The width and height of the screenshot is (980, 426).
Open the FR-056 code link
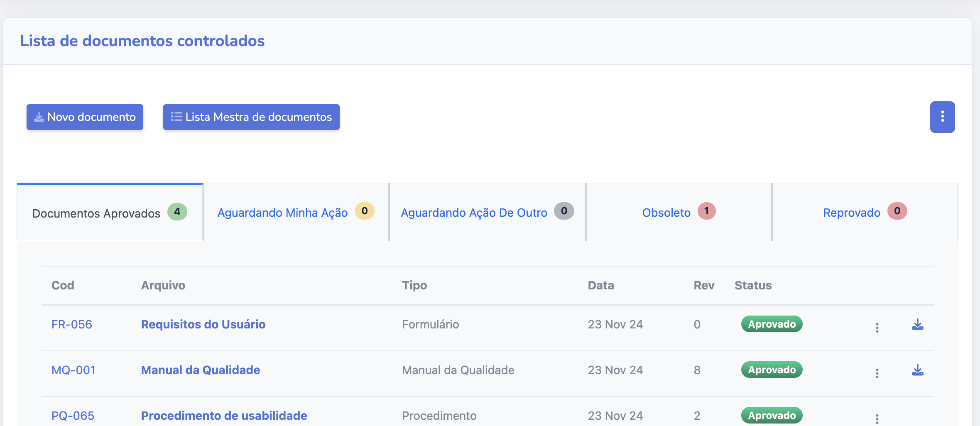point(72,324)
